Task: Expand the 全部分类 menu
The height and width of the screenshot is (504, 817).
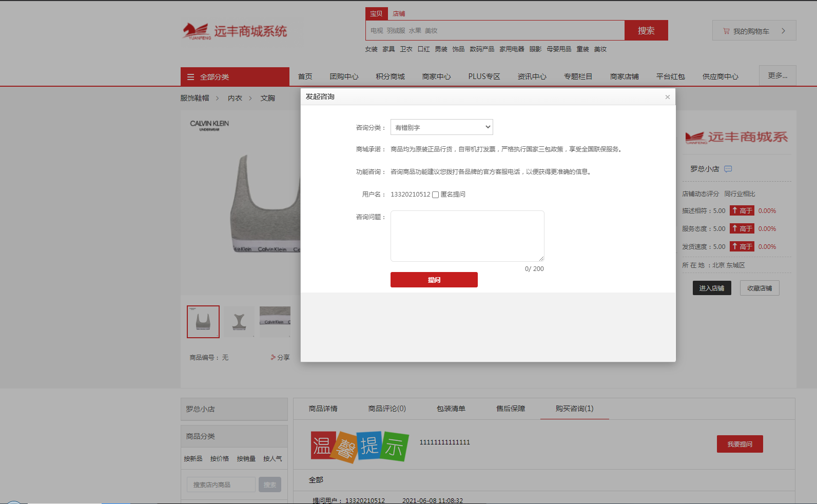Action: click(x=235, y=77)
